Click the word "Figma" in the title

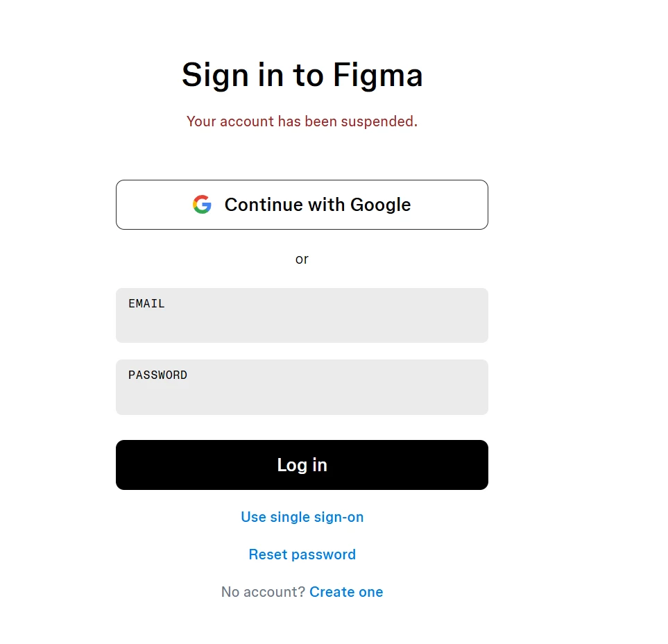click(x=378, y=76)
